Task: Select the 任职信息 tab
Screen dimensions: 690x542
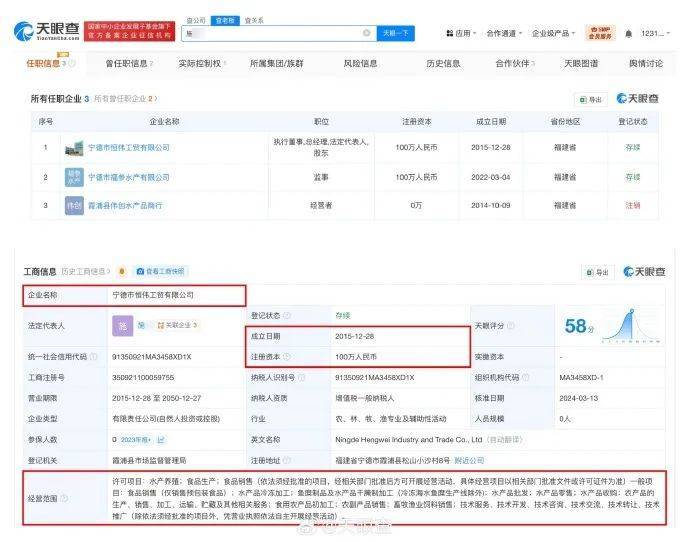Action: [50, 63]
